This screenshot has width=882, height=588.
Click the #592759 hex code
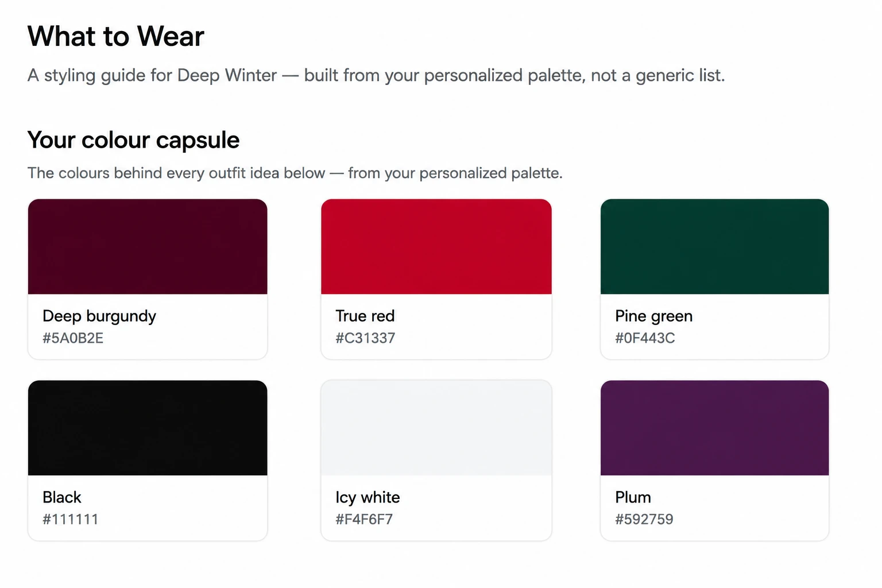tap(644, 520)
